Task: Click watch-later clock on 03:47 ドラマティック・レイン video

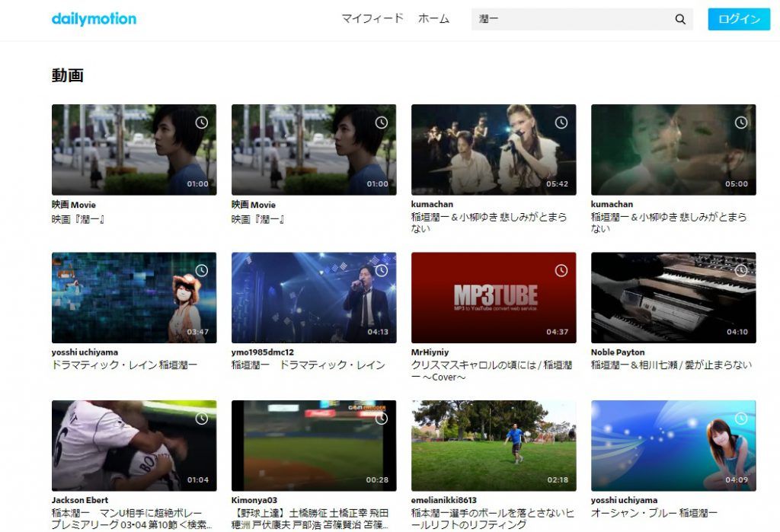Action: [x=202, y=271]
